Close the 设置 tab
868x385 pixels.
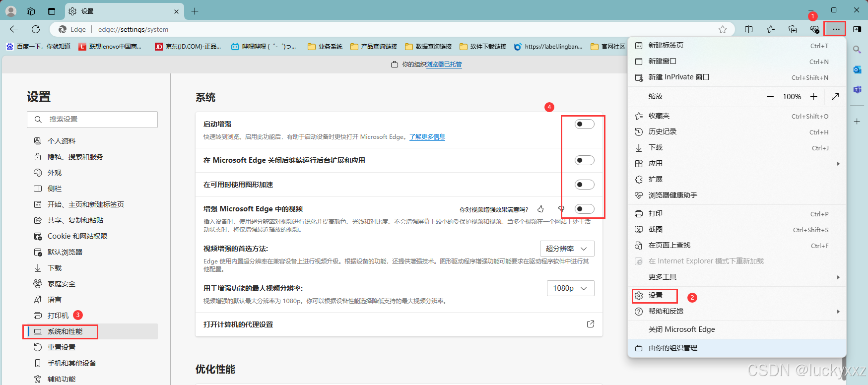click(176, 11)
